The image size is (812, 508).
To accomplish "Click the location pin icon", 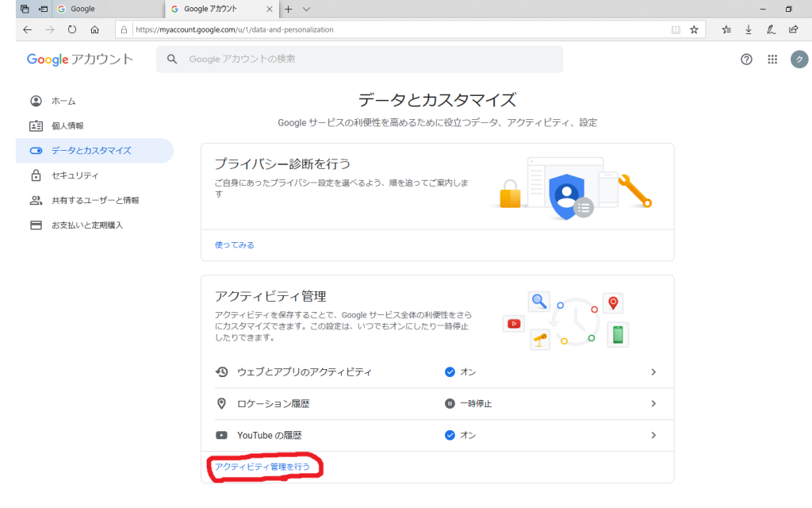I will 222,404.
